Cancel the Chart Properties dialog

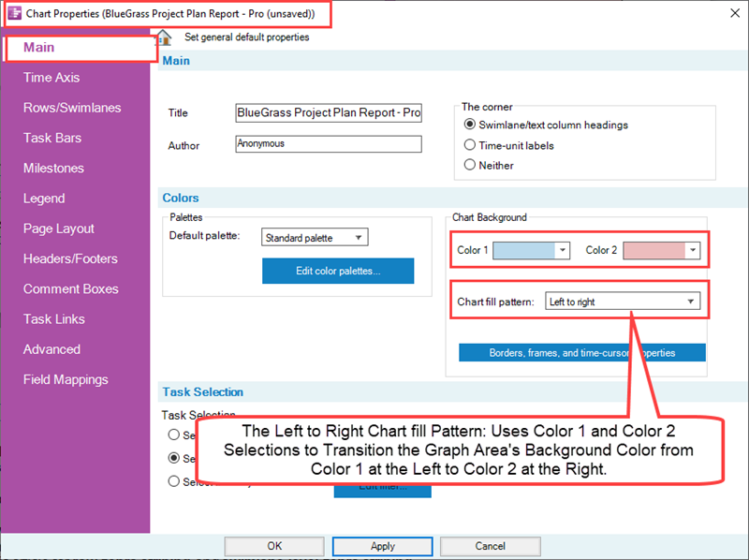coord(490,546)
